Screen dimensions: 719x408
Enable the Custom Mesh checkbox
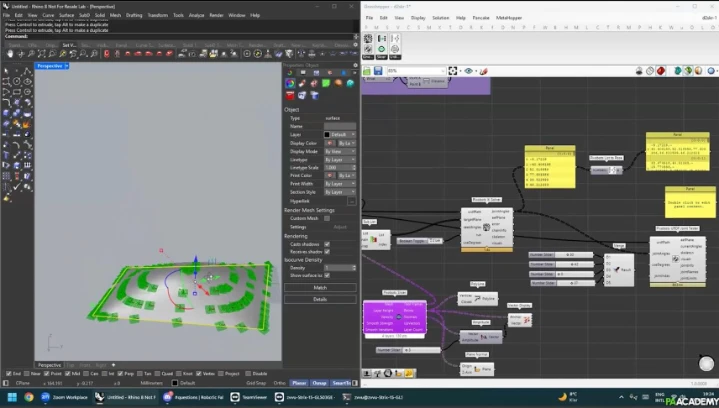click(326, 218)
